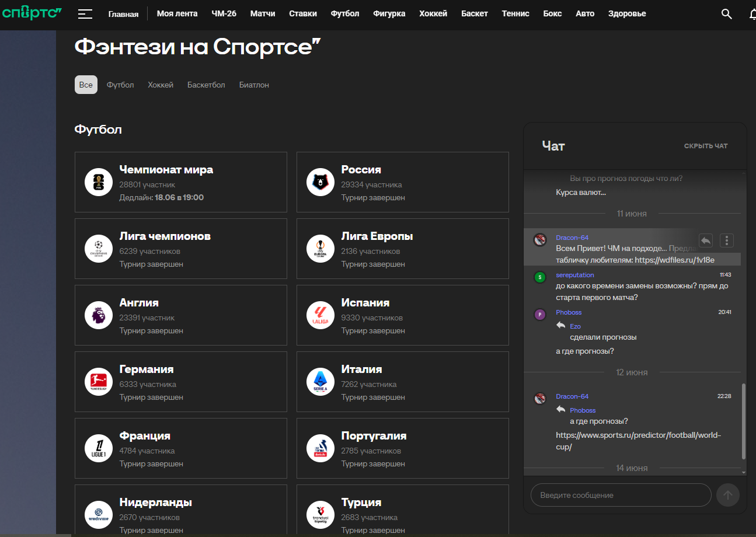The height and width of the screenshot is (537, 756).
Task: Reply to Dracon-64's "Всем Привет" message
Action: point(706,240)
